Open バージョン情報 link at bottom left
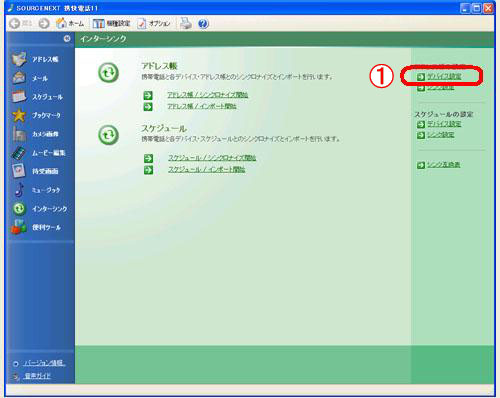Screen dimensions: 500x398 (x=44, y=363)
